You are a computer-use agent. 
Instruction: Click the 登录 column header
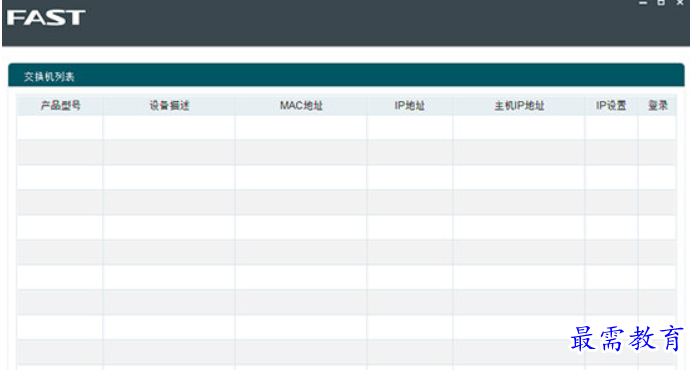point(657,106)
